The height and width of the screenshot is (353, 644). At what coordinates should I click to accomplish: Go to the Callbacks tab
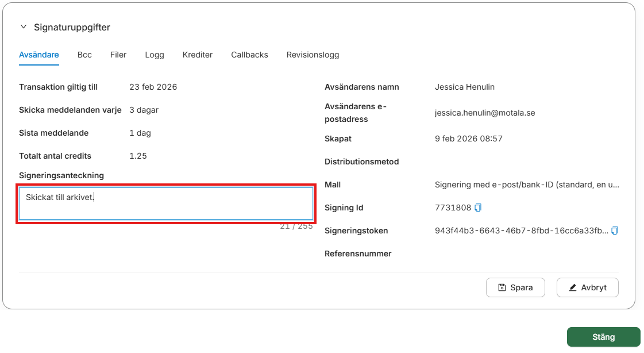[250, 55]
